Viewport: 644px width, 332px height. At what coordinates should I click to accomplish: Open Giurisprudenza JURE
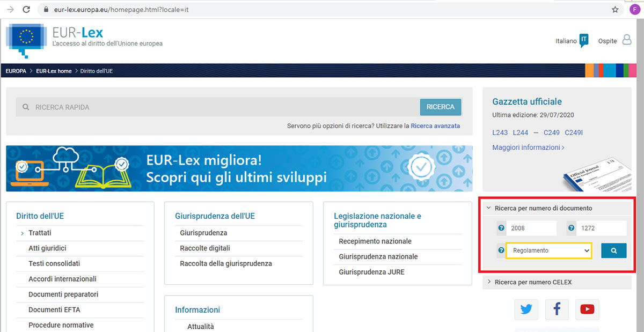click(371, 272)
